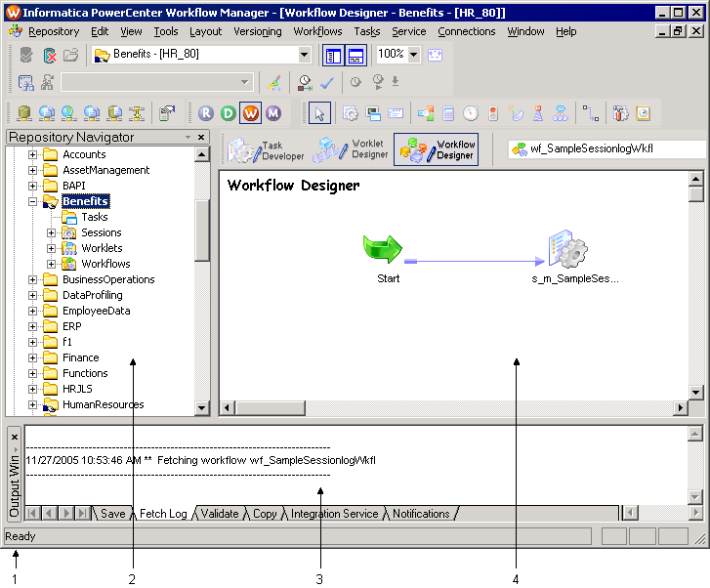Open the Designer via the D icon
The width and height of the screenshot is (710, 588).
tap(229, 113)
